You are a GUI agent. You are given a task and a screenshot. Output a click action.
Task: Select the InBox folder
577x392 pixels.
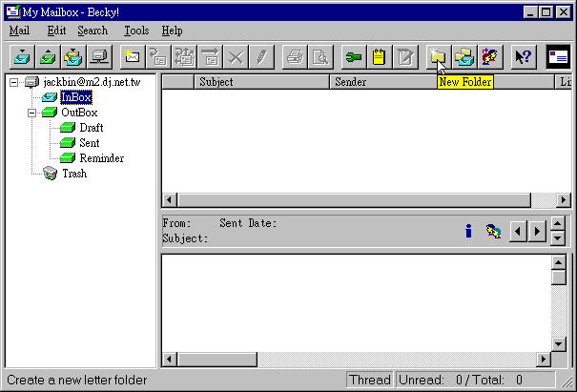75,97
